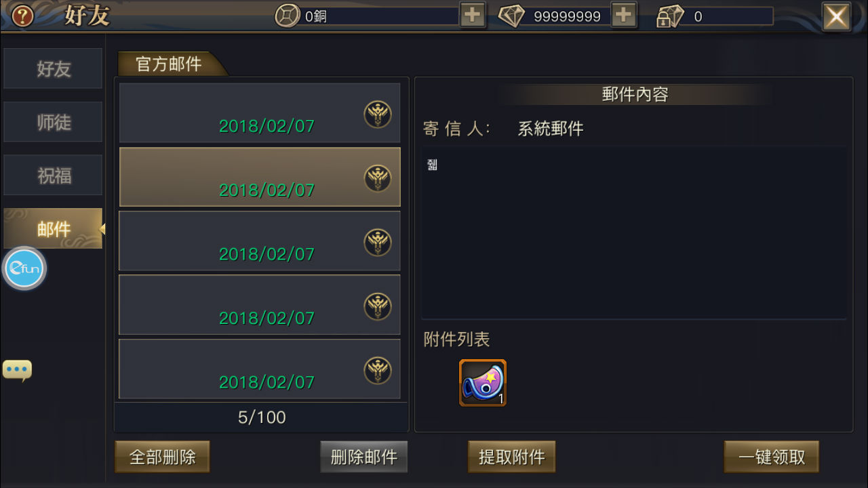
Task: Select the 官方邮件 tab
Action: pyautogui.click(x=170, y=64)
